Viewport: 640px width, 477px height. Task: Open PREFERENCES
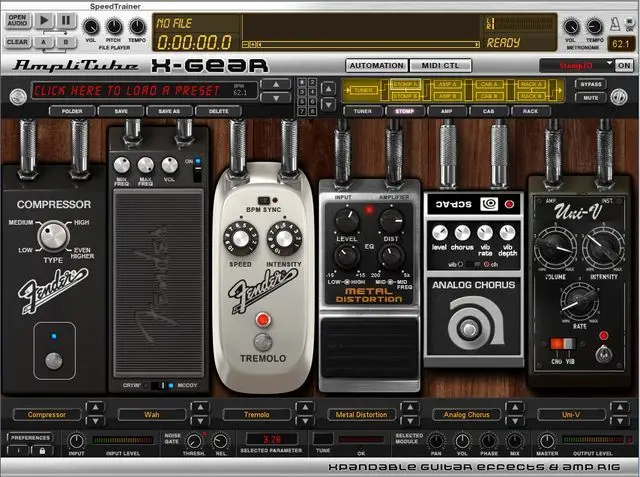click(x=30, y=437)
